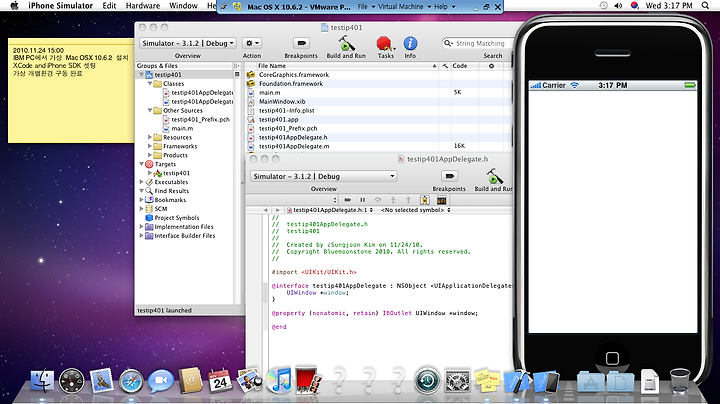The image size is (720, 404).
Task: Open the Action gear dropdown
Action: [x=252, y=44]
